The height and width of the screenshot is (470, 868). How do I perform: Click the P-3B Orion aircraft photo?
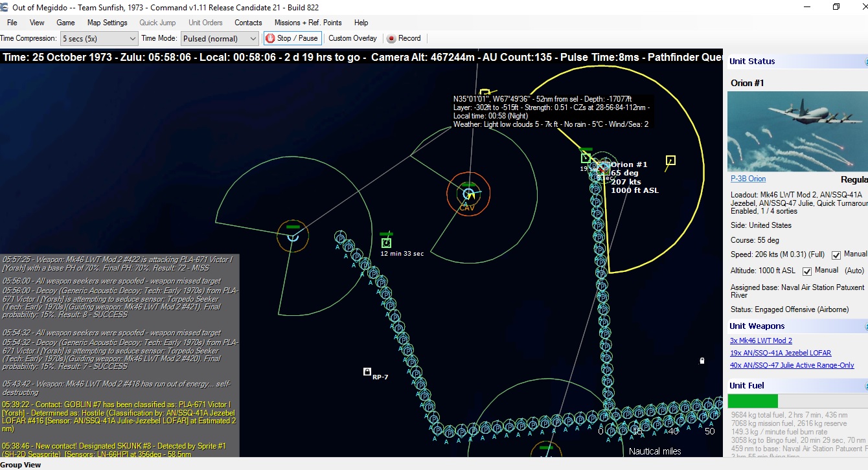point(797,132)
